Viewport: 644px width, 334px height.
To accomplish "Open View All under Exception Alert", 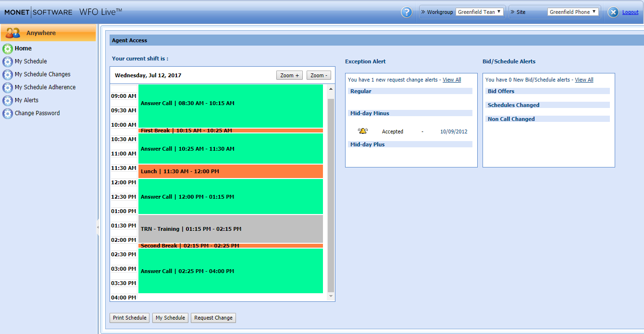I will (451, 80).
